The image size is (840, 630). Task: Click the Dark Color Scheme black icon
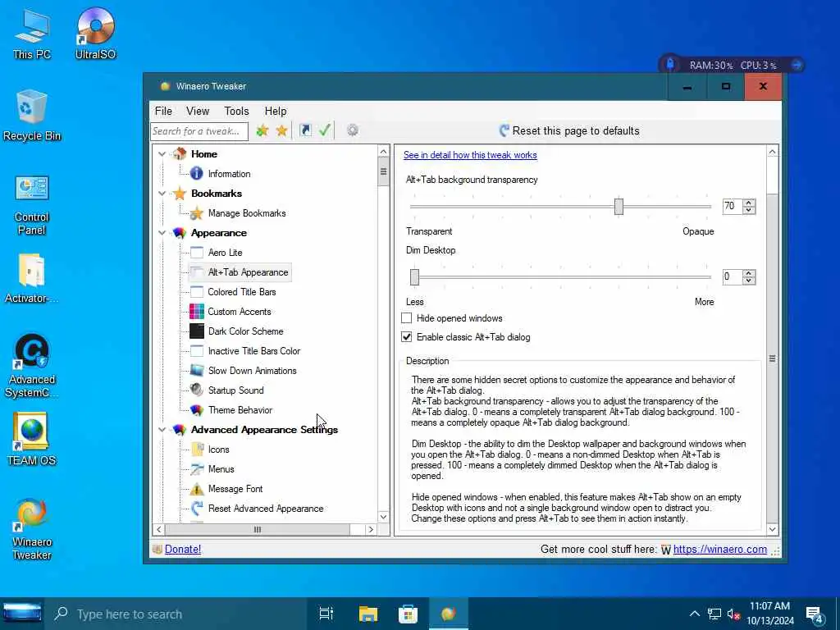[197, 331]
